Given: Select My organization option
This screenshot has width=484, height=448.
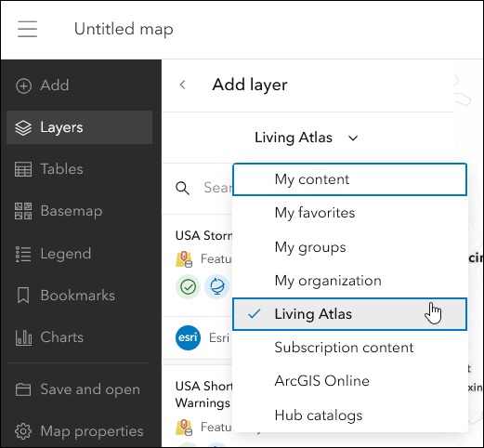Looking at the screenshot, I should click(349, 281).
